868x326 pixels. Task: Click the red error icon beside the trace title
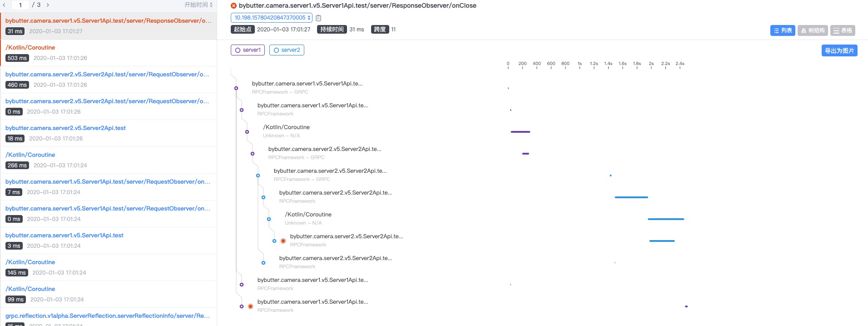(233, 6)
